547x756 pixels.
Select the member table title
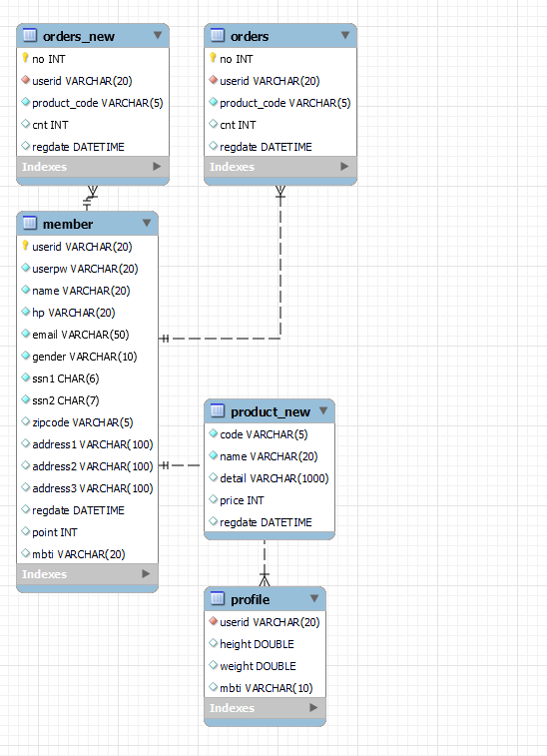68,224
